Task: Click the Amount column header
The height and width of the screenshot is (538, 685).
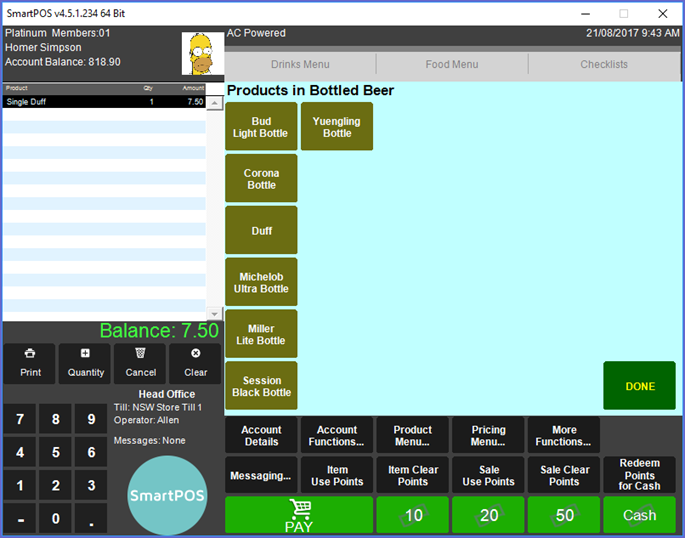Action: coord(193,88)
